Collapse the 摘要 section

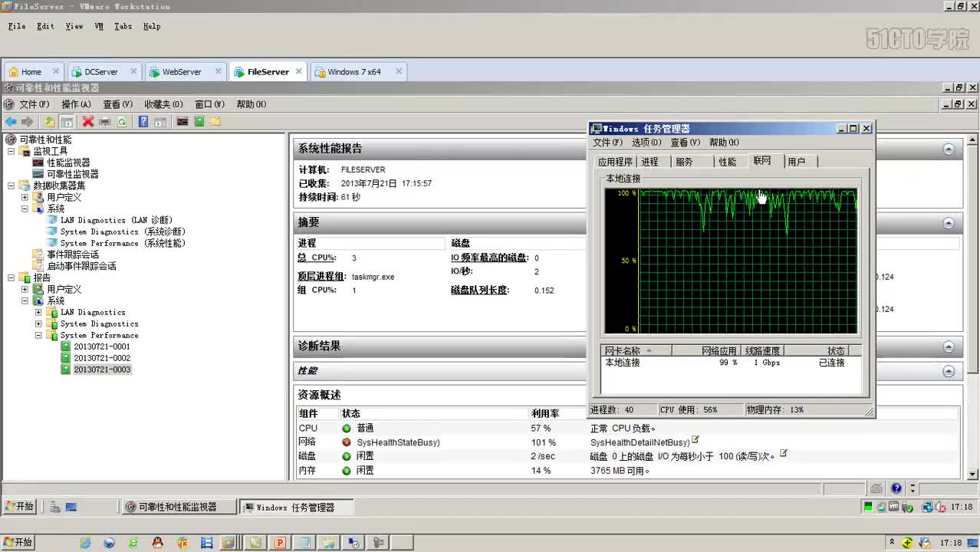[949, 223]
